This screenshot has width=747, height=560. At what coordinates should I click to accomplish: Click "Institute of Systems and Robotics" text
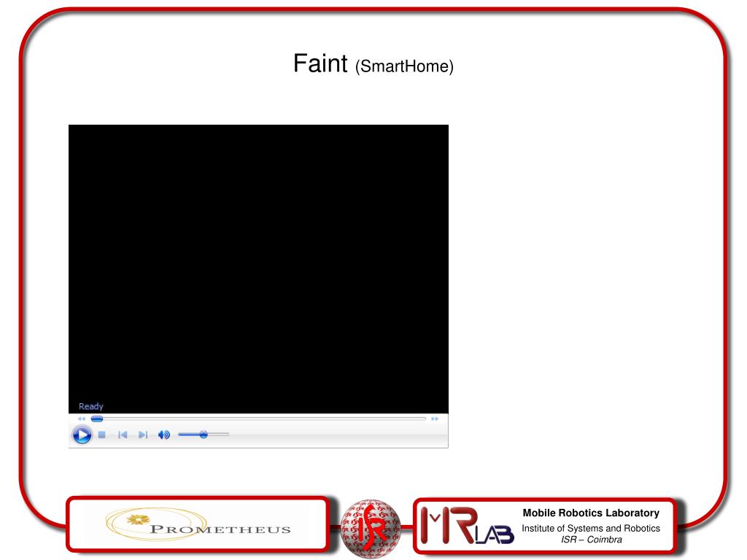coord(591,528)
